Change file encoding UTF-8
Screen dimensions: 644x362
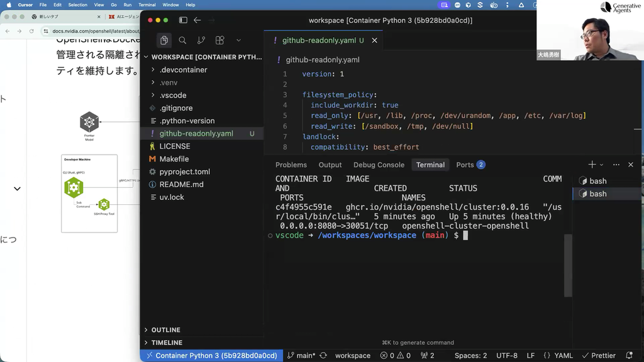pos(507,356)
